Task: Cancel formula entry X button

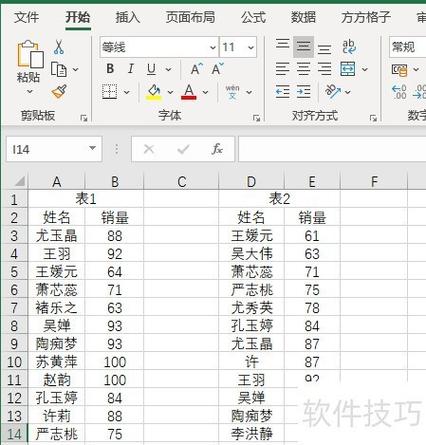Action: 149,149
